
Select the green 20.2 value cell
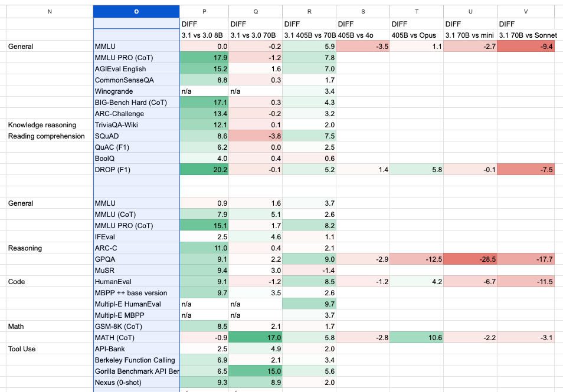pyautogui.click(x=204, y=170)
